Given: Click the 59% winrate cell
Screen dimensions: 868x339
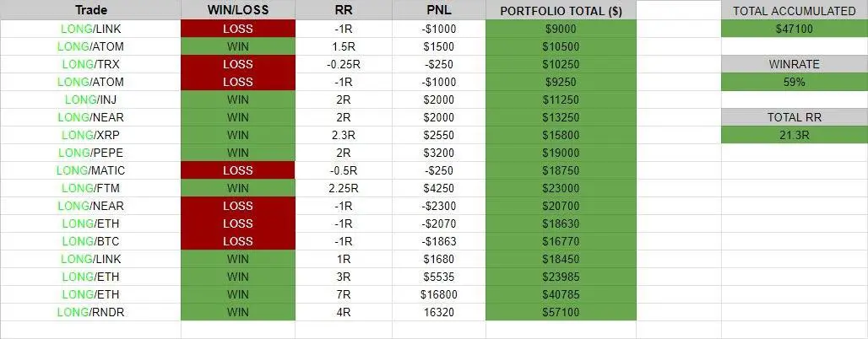Looking at the screenshot, I should tap(795, 82).
